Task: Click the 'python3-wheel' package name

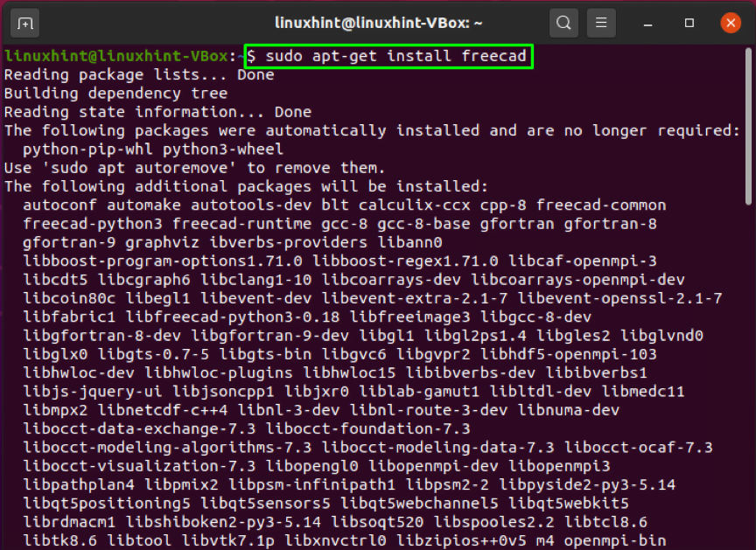Action: click(223, 150)
